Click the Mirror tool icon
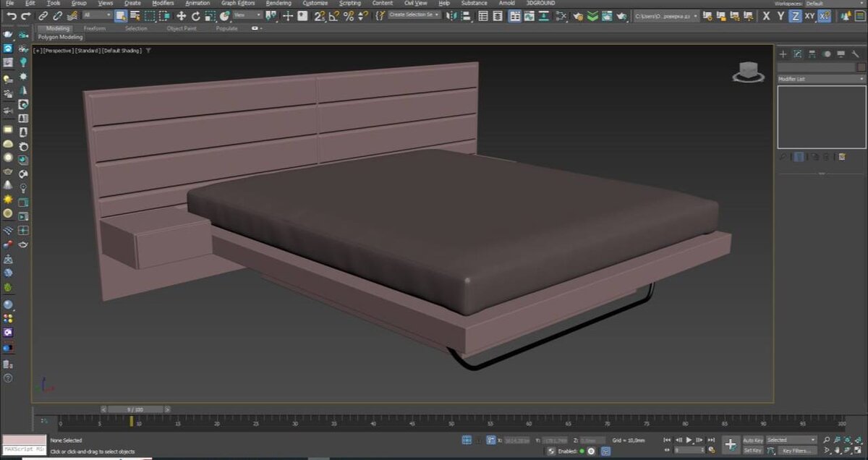Image resolution: width=868 pixels, height=460 pixels. [451, 15]
